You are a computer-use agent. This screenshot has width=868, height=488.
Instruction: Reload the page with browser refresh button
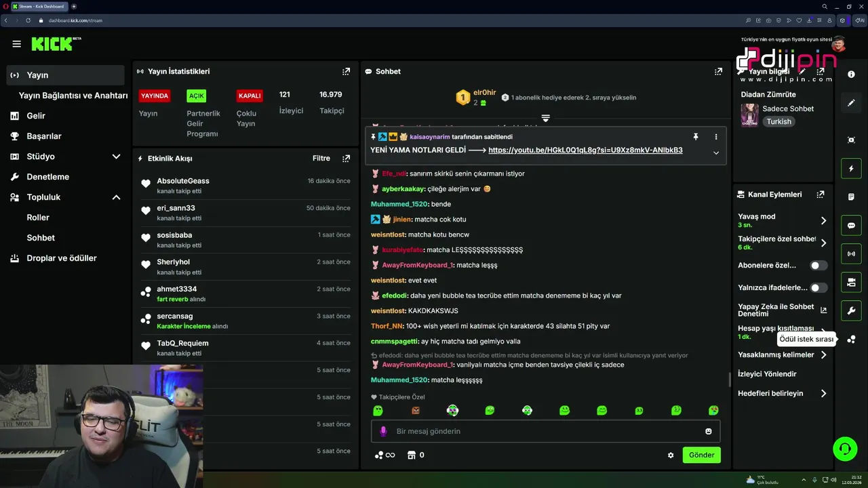28,20
